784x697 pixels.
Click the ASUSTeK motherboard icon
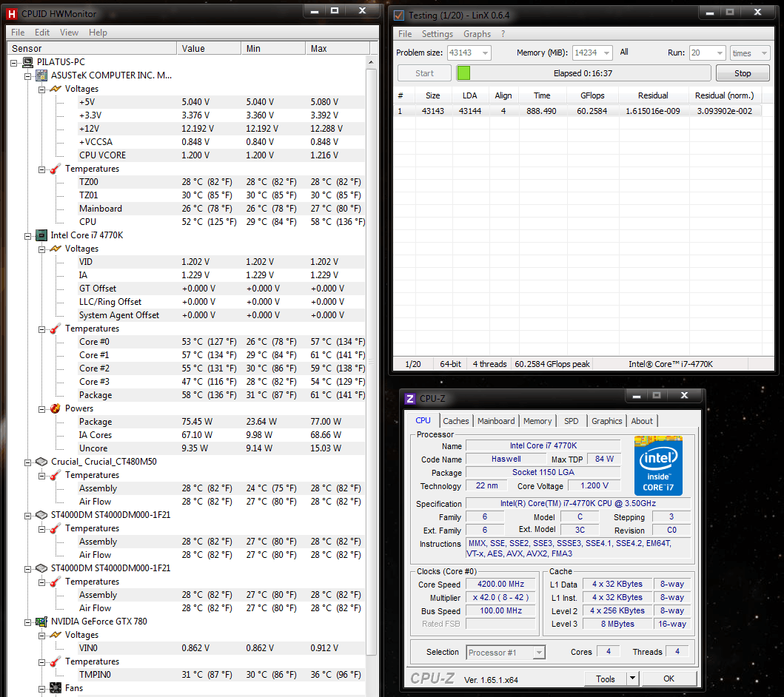pos(42,75)
